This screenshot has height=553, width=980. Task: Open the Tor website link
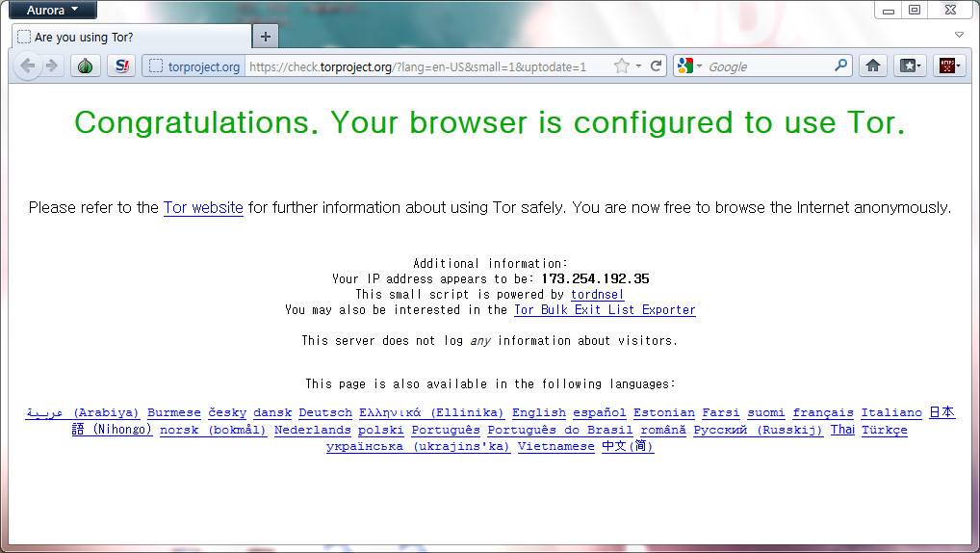pyautogui.click(x=203, y=208)
